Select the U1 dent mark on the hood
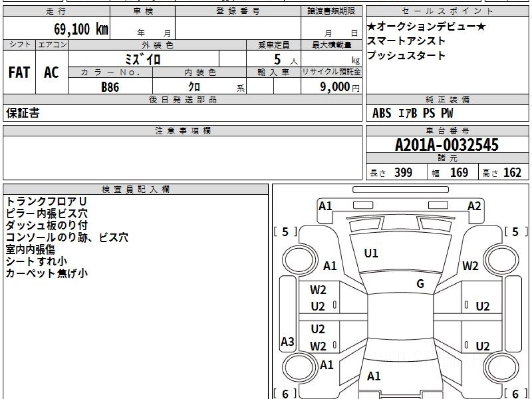The height and width of the screenshot is (399, 532). tap(371, 254)
